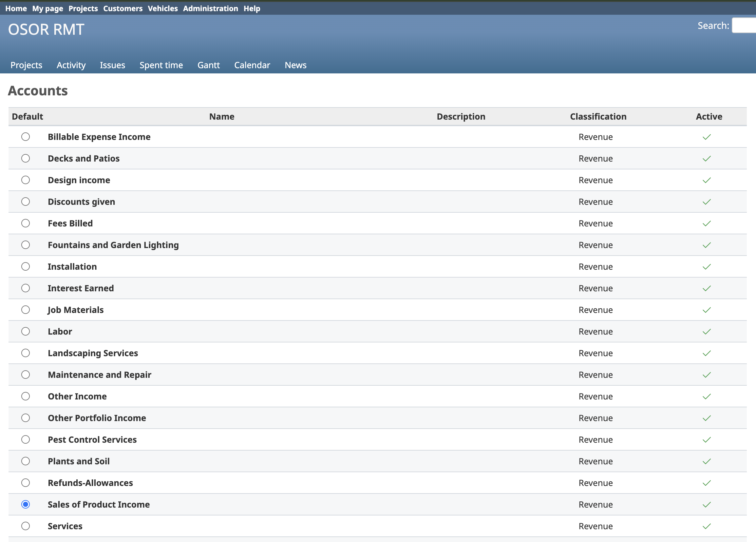Viewport: 756px width, 542px height.
Task: Go to Vehicles in top menu
Action: [x=163, y=8]
